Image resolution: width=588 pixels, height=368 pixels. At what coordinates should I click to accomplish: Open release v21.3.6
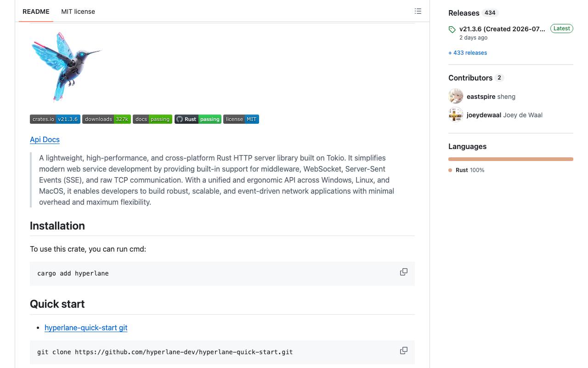[x=502, y=29]
